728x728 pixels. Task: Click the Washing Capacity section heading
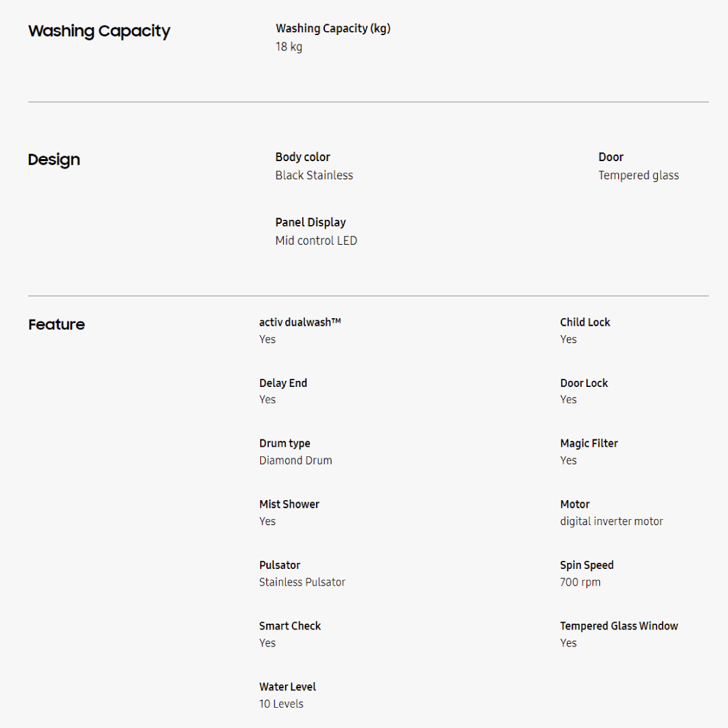click(x=99, y=31)
